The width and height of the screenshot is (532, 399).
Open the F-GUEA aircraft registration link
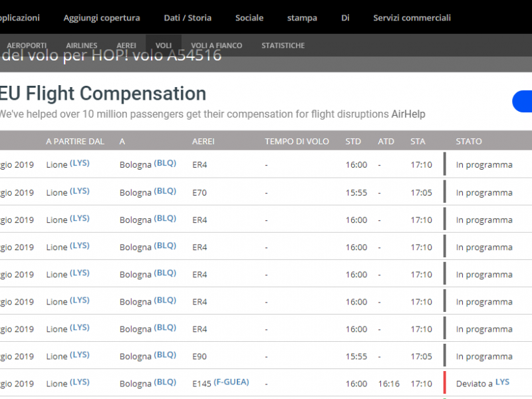tap(231, 382)
